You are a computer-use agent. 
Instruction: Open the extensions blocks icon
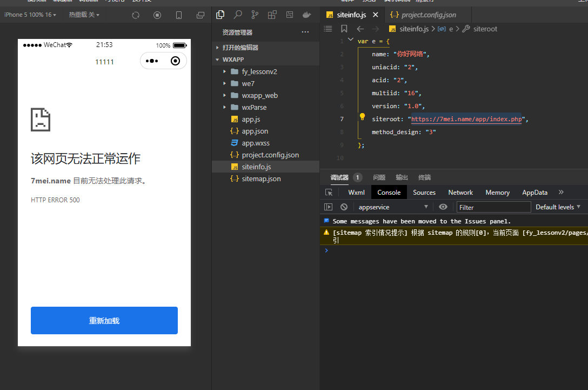(272, 15)
